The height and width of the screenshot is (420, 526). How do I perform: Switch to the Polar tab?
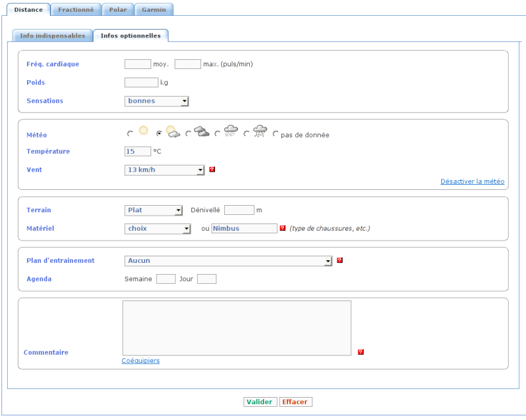point(118,10)
